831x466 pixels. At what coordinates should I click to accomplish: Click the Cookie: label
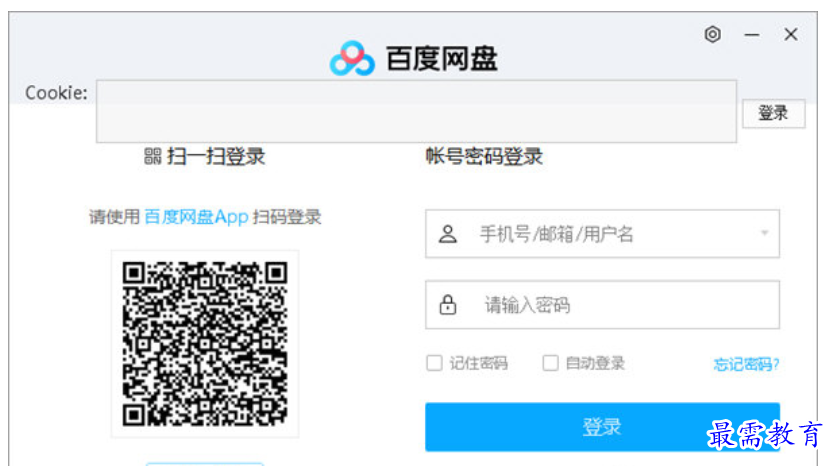click(x=56, y=93)
